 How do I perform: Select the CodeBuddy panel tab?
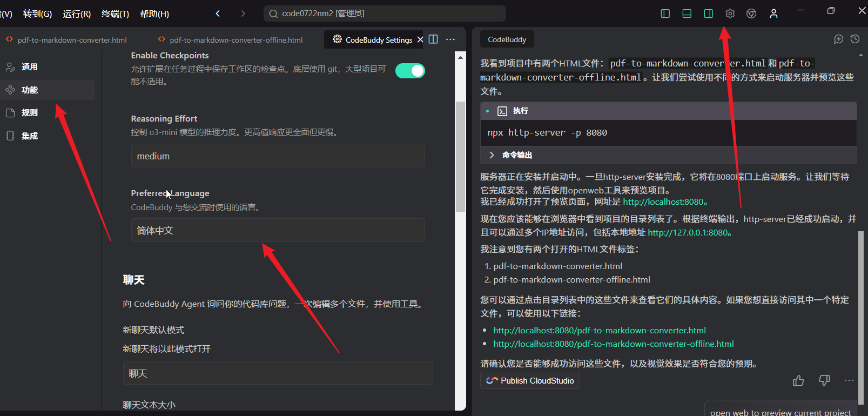click(507, 39)
